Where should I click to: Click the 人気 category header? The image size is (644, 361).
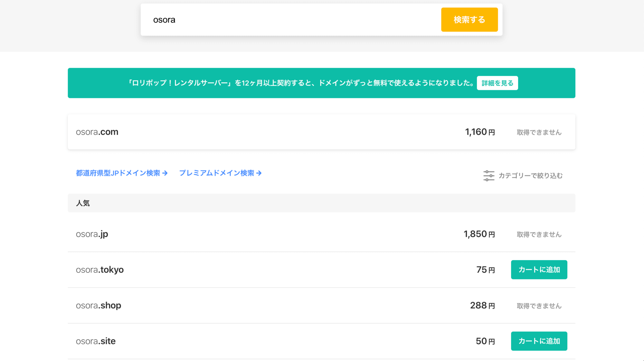click(x=83, y=203)
